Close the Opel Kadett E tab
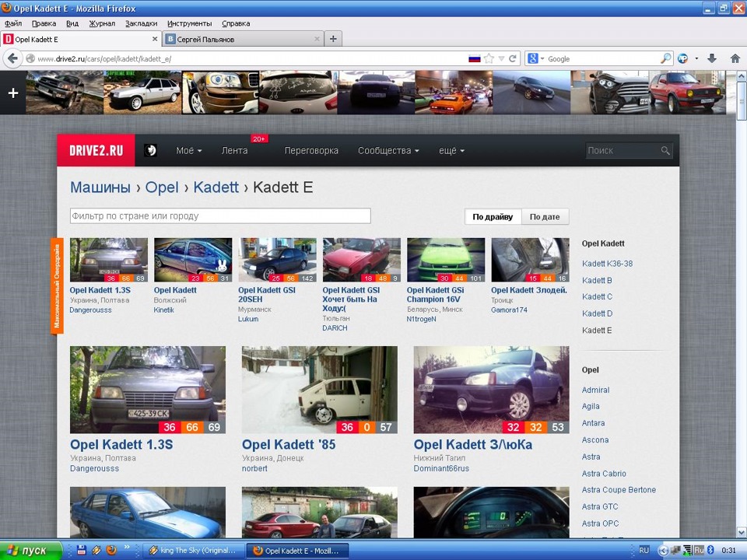 click(155, 39)
